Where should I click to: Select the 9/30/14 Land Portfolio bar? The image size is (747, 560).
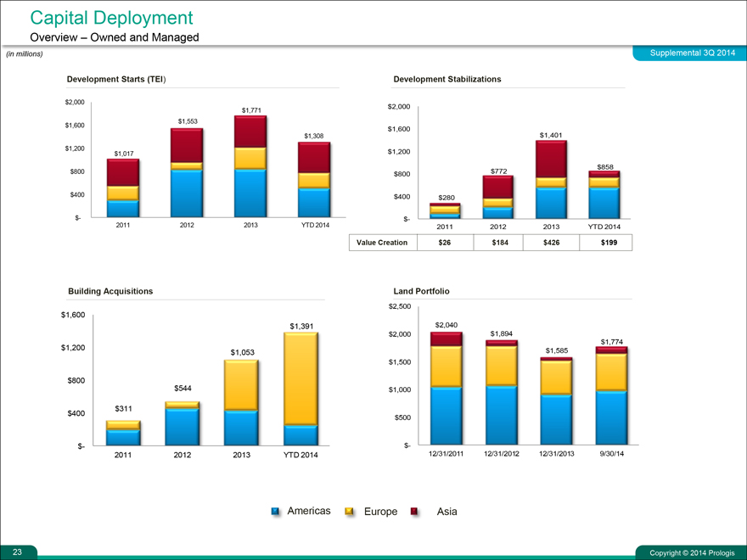tap(611, 395)
